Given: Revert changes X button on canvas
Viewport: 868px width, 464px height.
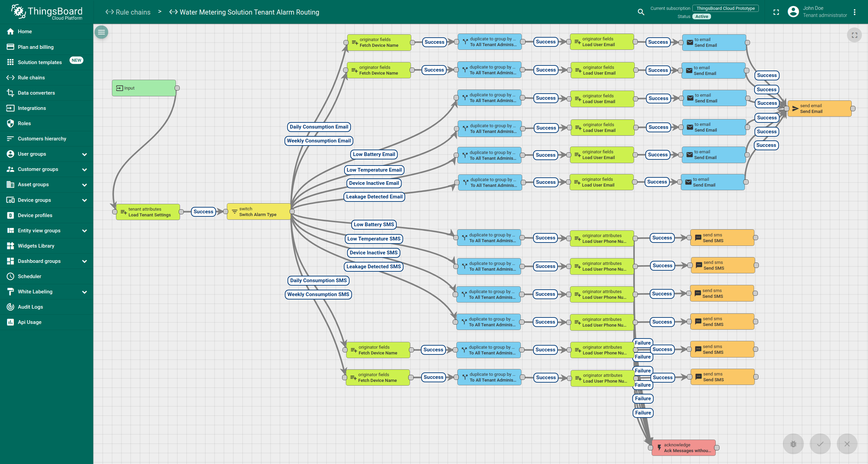Looking at the screenshot, I should click(847, 444).
